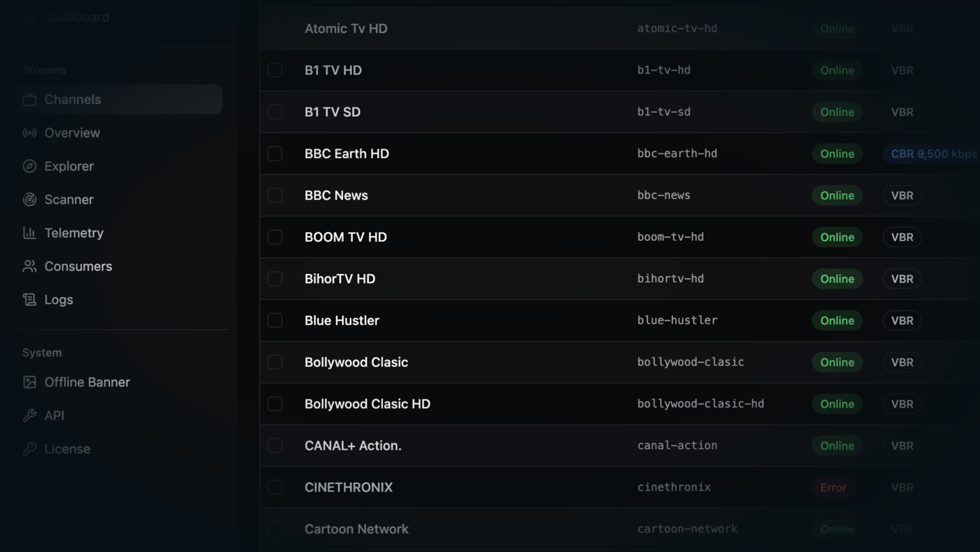Click the Logs list icon
Viewport: 980px width, 552px height.
point(29,299)
